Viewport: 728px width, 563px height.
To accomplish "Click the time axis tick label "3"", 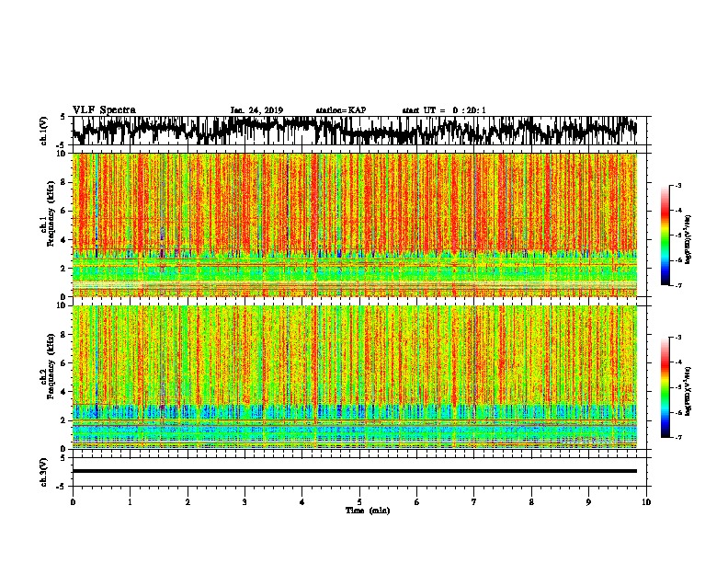I will coord(245,502).
